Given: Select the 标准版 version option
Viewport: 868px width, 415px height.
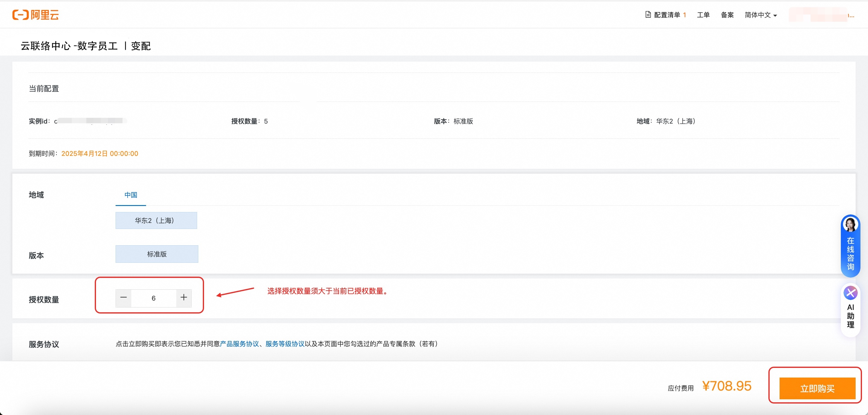Looking at the screenshot, I should (x=157, y=254).
